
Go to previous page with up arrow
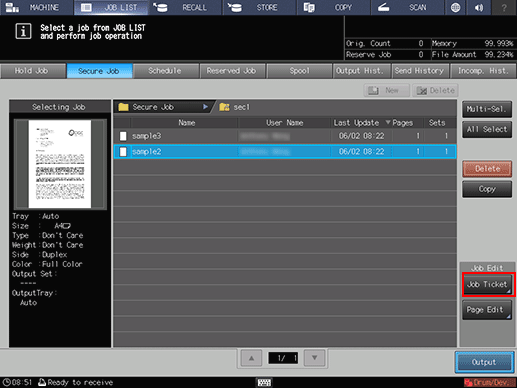(252, 358)
